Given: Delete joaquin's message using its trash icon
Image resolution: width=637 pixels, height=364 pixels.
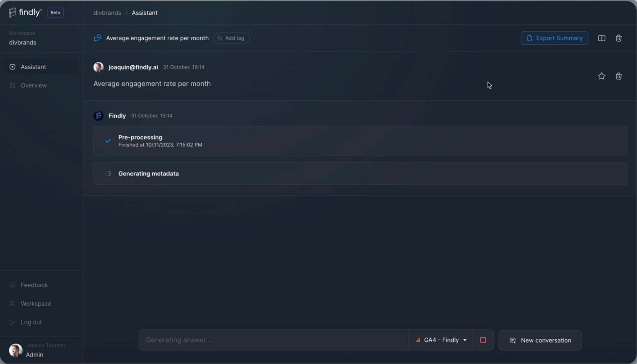Looking at the screenshot, I should tap(618, 76).
